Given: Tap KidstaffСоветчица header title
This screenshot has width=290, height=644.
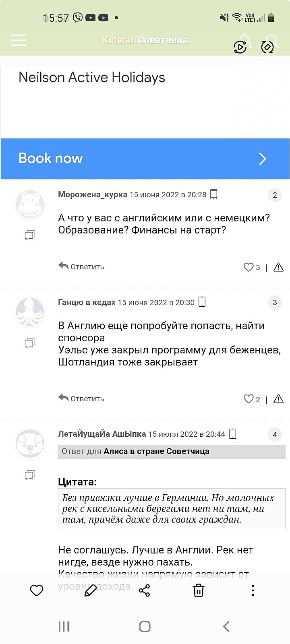Looking at the screenshot, I should pos(145,40).
